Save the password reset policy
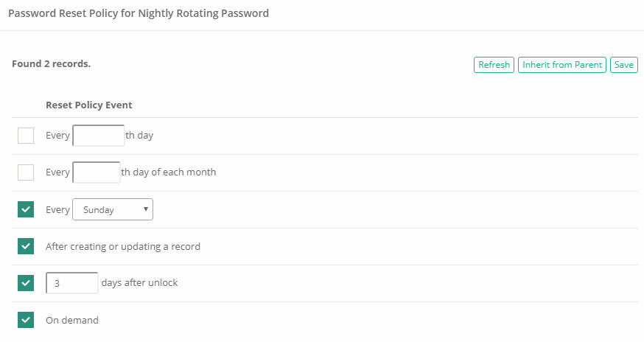The image size is (644, 342). pos(623,65)
